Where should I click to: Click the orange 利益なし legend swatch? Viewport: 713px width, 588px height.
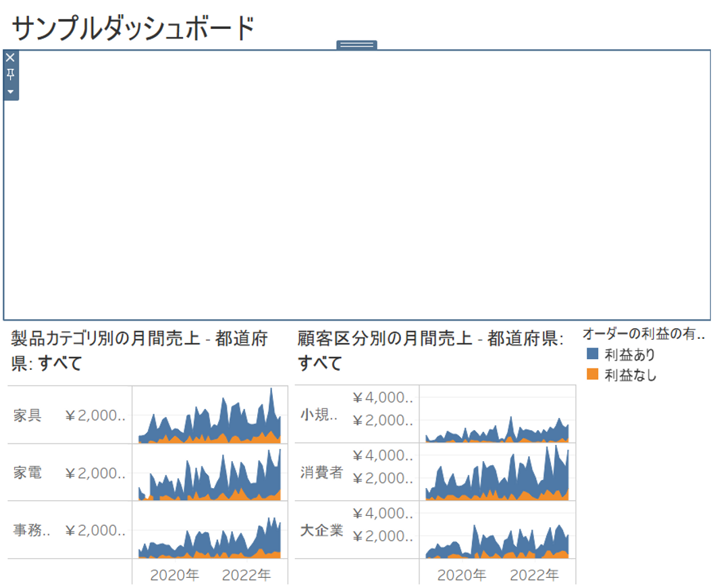pos(592,374)
